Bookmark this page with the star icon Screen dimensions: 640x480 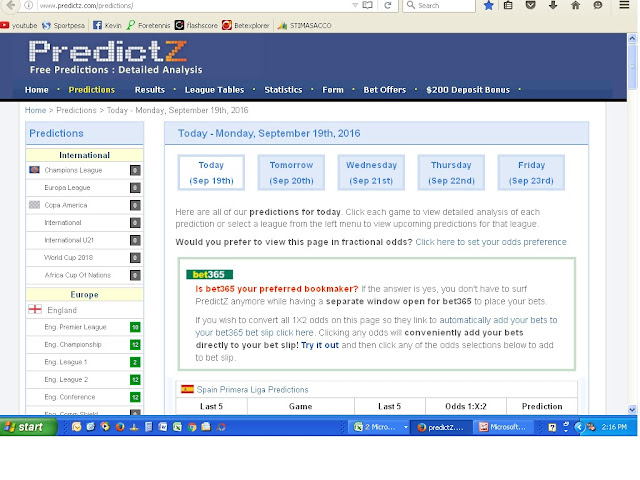click(x=489, y=5)
